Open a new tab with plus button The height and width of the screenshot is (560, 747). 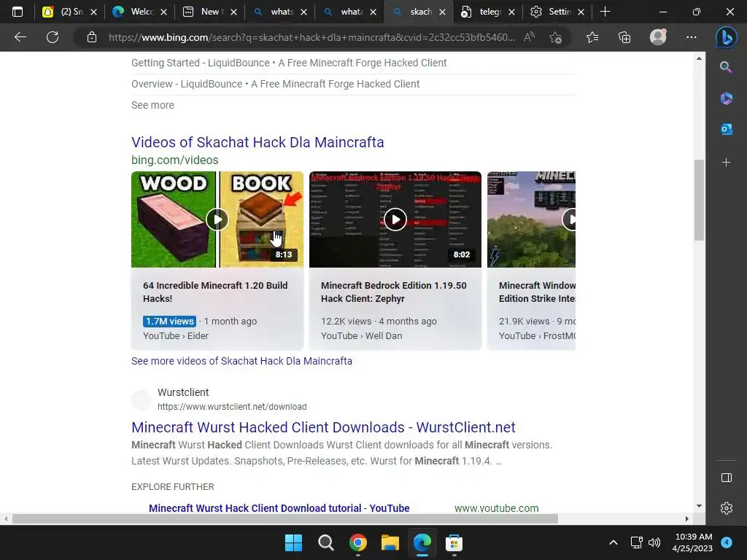click(605, 12)
